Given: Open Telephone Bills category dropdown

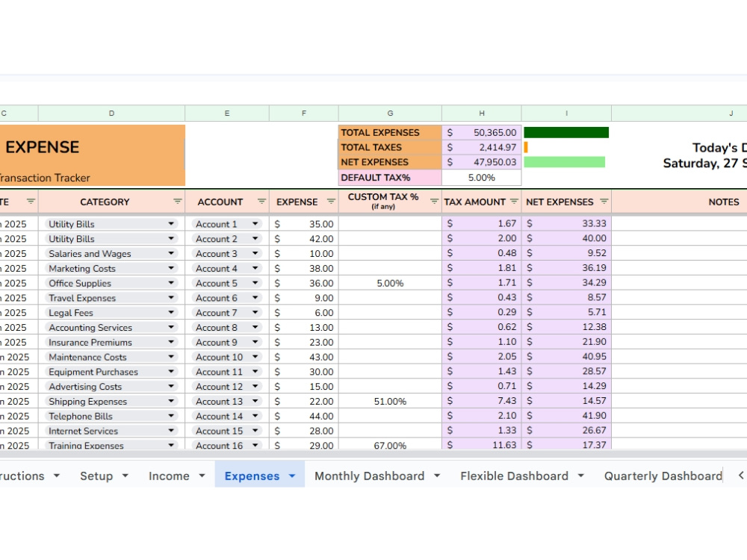Looking at the screenshot, I should (170, 416).
